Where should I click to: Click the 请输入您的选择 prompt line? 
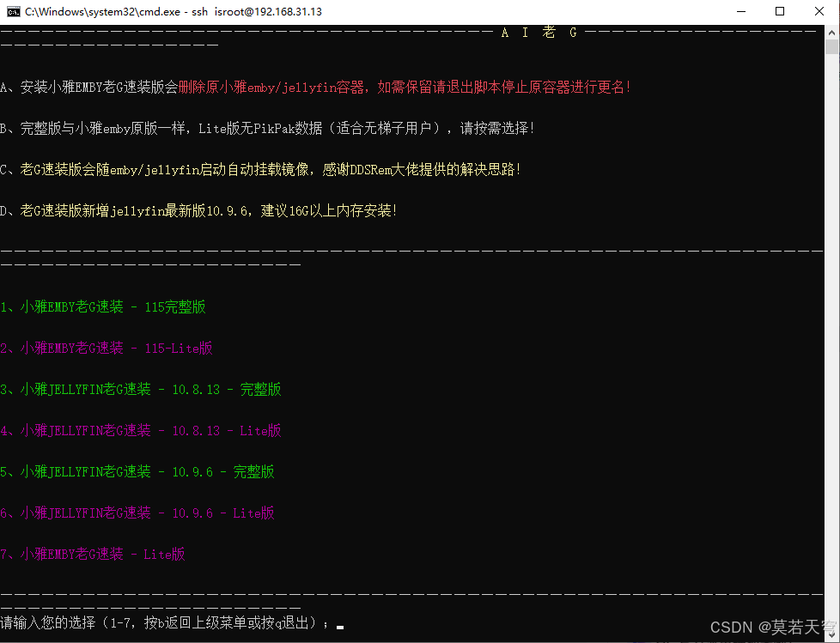click(164, 622)
